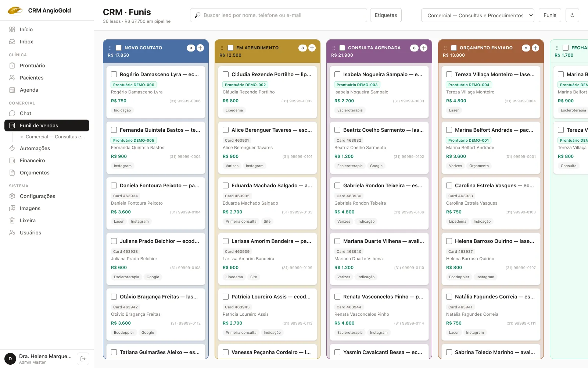Click the Imagens gallery icon
588x368 pixels.
point(12,208)
